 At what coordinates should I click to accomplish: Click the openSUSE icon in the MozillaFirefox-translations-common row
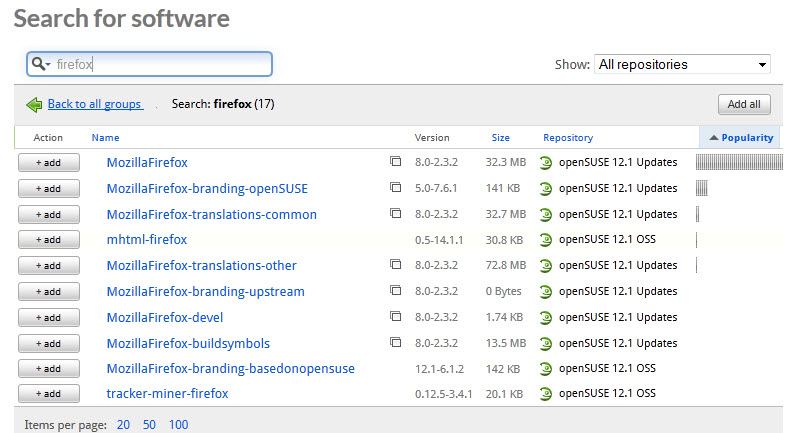click(546, 215)
